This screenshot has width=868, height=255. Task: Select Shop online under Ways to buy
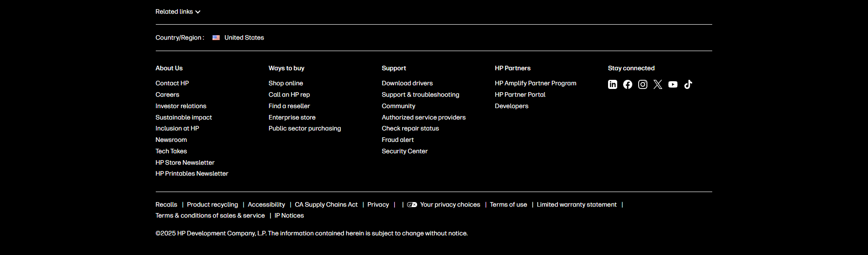(x=286, y=83)
